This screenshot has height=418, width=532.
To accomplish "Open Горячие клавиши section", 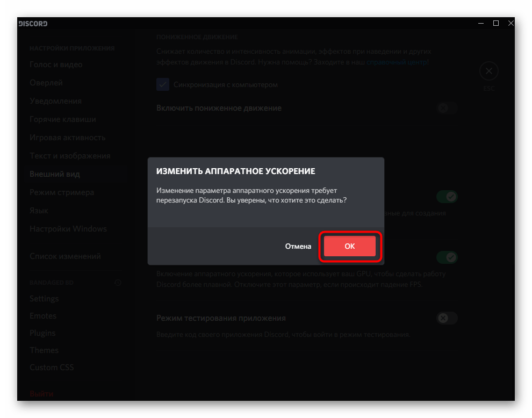I will point(63,119).
